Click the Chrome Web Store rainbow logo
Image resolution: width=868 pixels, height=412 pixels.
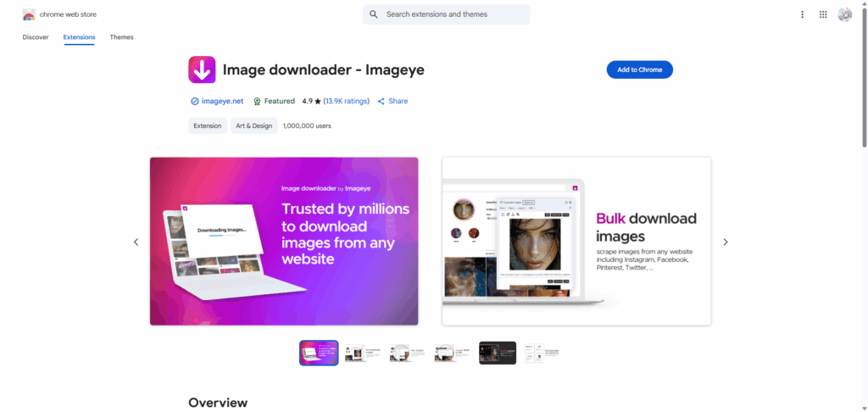(29, 14)
